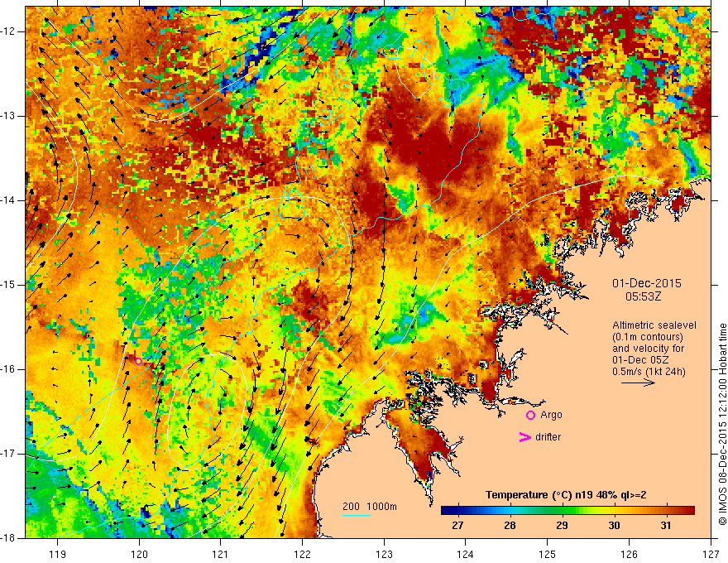Click the magenta drifter legend symbol

(x=524, y=437)
